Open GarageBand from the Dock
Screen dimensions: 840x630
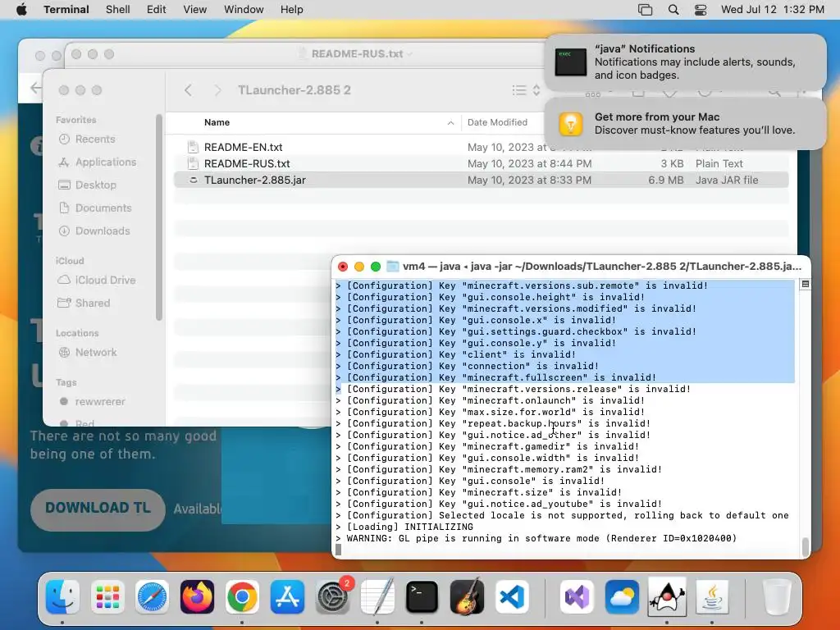tap(467, 597)
